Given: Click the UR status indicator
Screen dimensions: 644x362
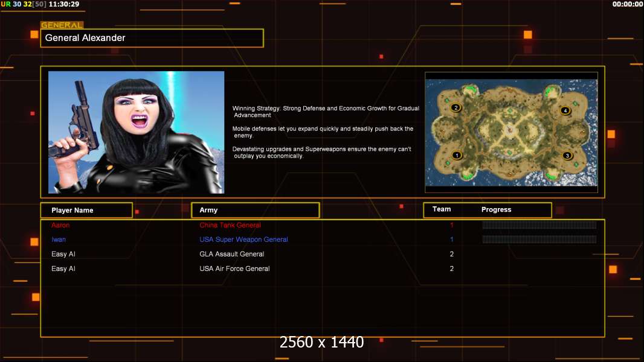Looking at the screenshot, I should [6, 4].
